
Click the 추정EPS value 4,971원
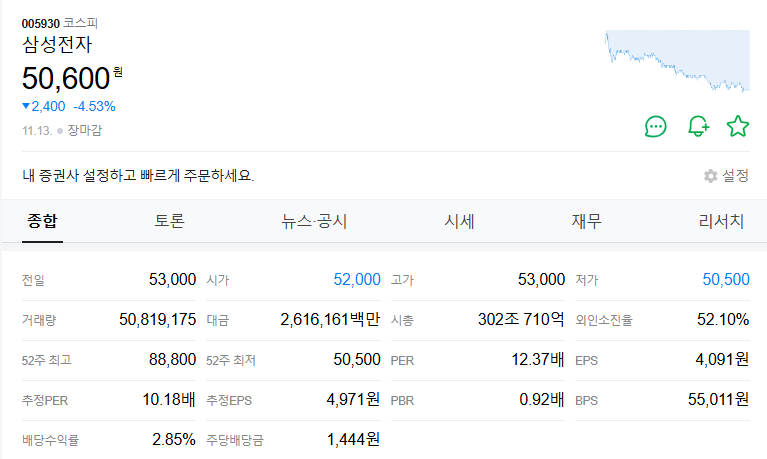click(353, 400)
